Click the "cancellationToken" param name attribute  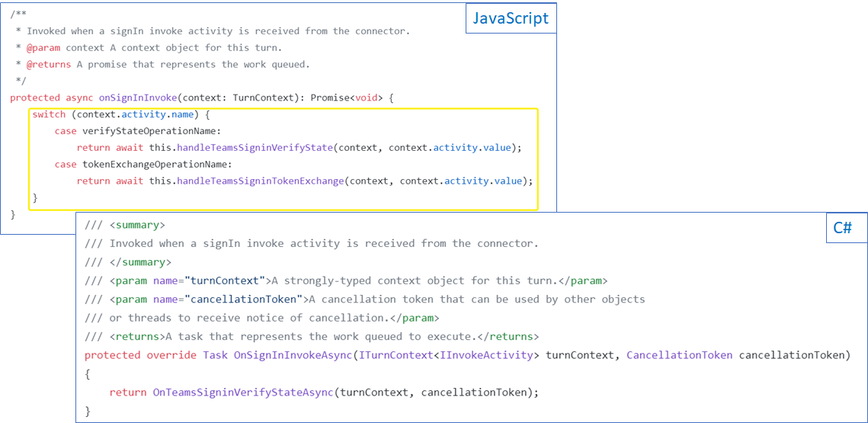(245, 300)
